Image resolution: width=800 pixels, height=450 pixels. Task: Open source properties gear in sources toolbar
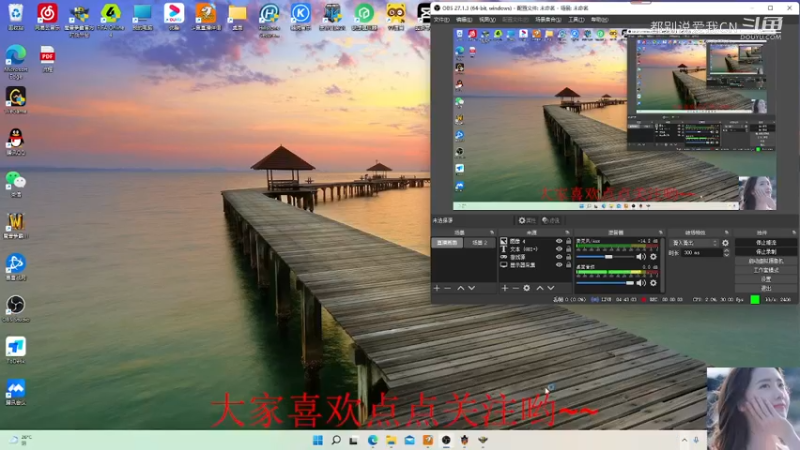[527, 288]
